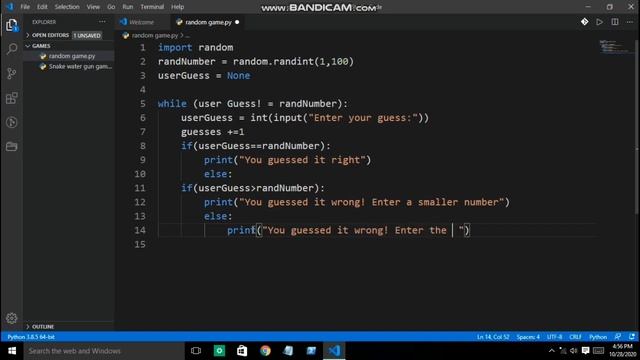The height and width of the screenshot is (360, 640).
Task: Click the string "Enter your guess:"
Action: pos(363,118)
